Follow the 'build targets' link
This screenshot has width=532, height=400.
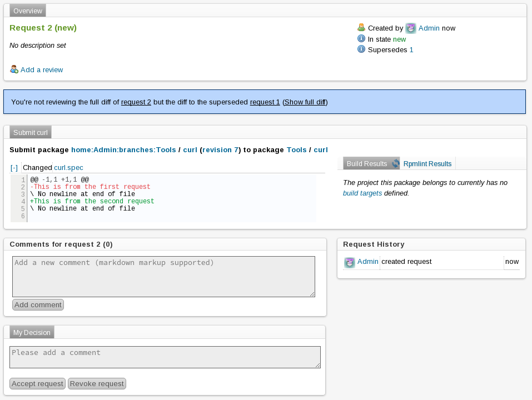tap(362, 193)
